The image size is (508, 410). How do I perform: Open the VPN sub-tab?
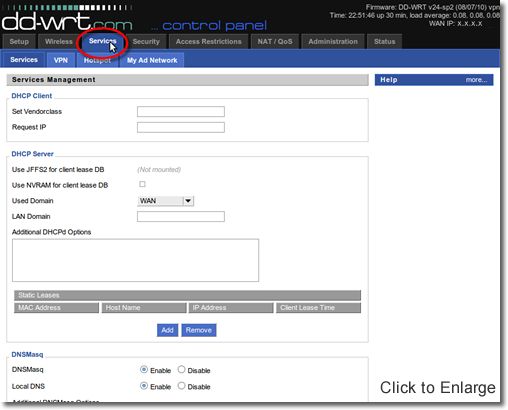coord(61,60)
